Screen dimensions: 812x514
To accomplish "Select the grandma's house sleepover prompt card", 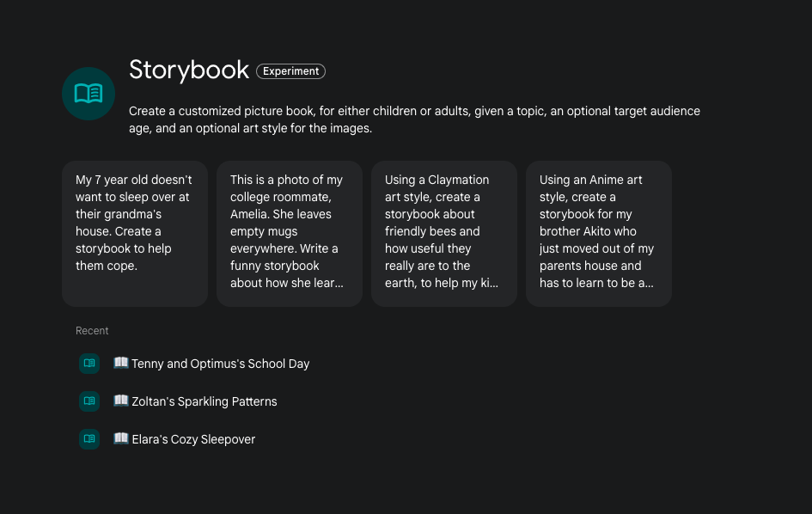I will point(135,233).
